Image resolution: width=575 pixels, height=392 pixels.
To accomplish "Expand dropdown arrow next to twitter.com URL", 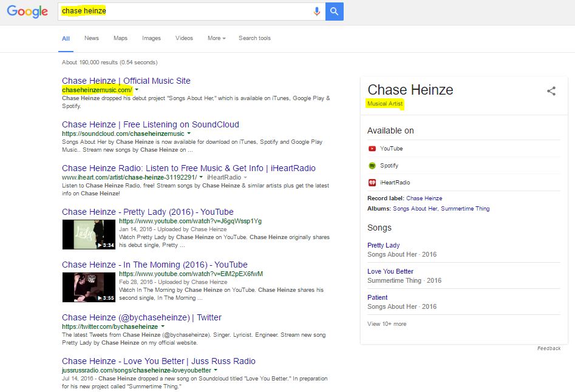I will [163, 326].
